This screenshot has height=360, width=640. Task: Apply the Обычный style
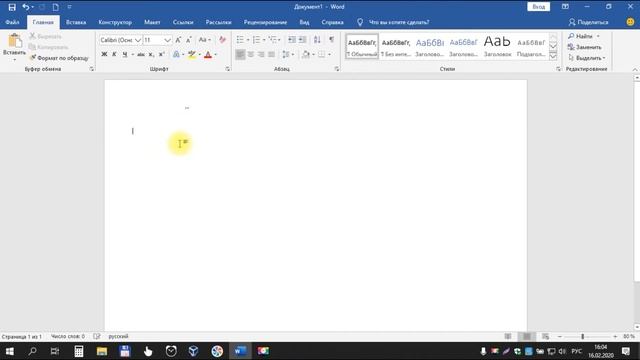[362, 47]
